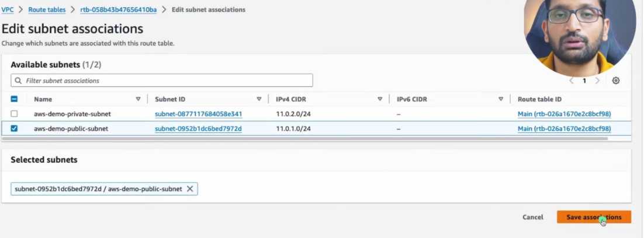
Task: Remove selected subnet chip with X
Action: [189, 189]
